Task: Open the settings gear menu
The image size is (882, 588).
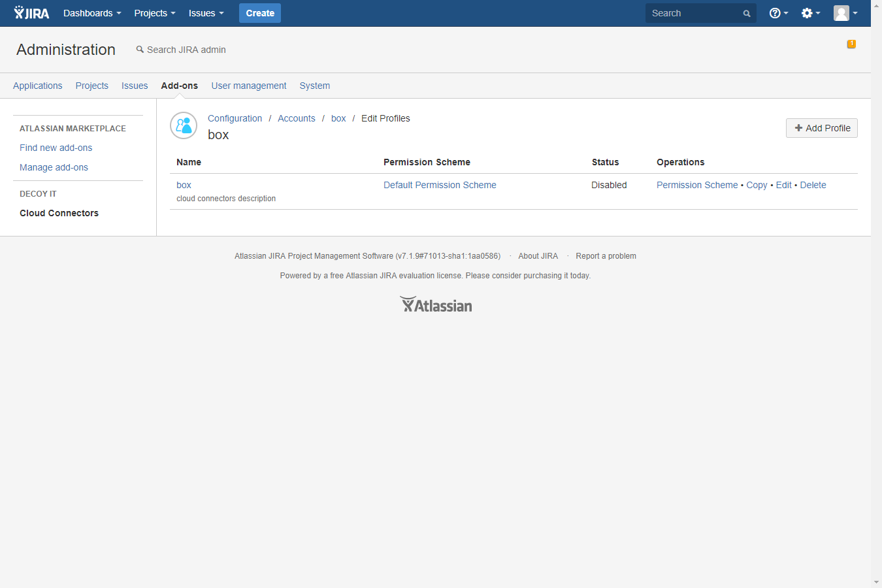Action: point(810,13)
